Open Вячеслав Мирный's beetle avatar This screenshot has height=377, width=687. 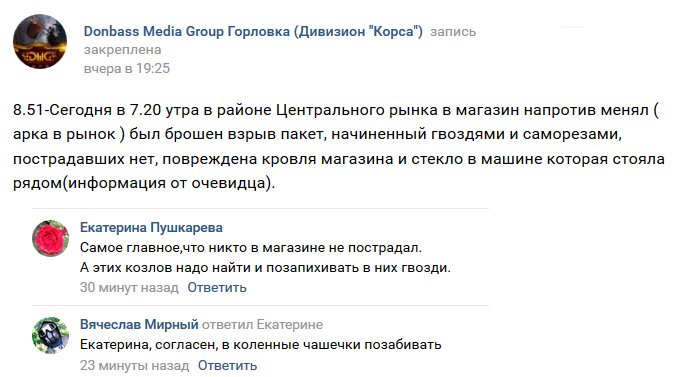click(50, 335)
